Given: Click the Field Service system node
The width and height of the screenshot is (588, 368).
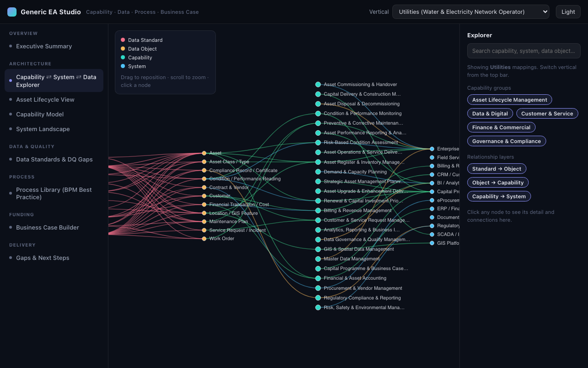Looking at the screenshot, I should [x=432, y=157].
